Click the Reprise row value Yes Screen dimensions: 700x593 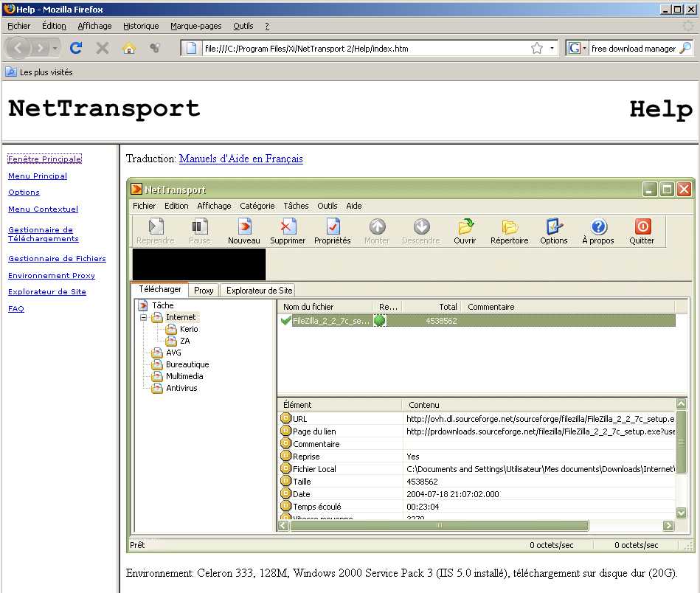413,457
